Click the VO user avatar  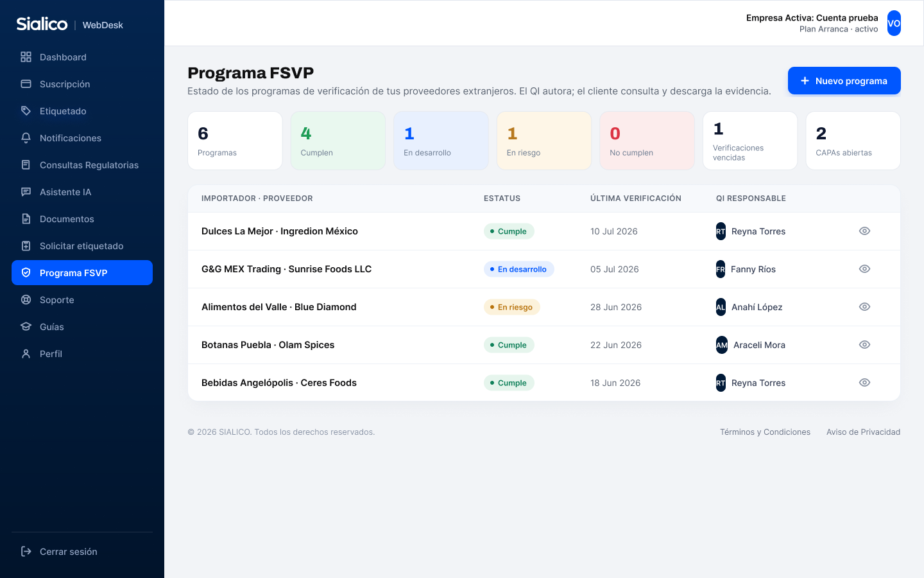point(894,23)
